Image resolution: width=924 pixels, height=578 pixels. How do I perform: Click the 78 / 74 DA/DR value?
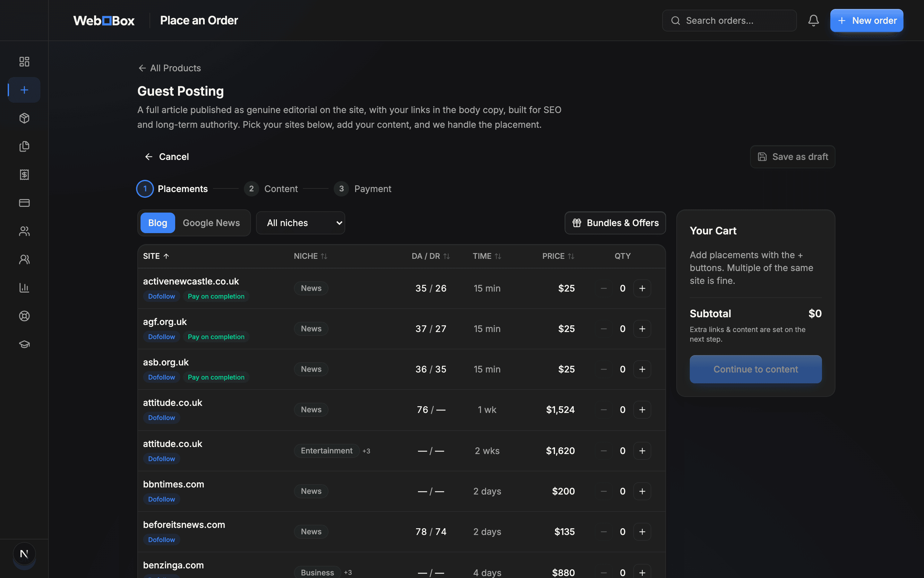431,532
